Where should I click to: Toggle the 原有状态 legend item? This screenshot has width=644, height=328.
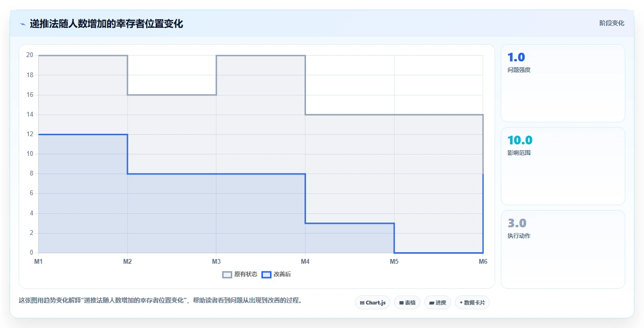point(240,274)
